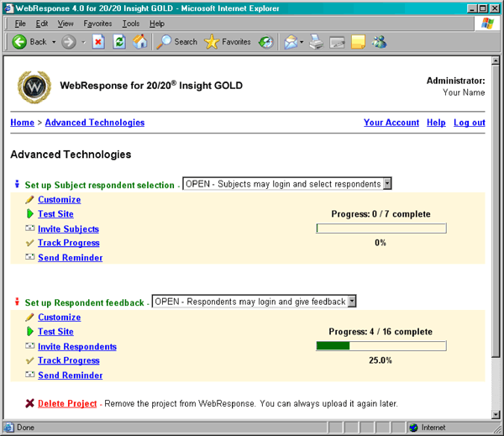Viewport: 504px width, 436px height.
Task: Click the Search toolbar button
Action: click(177, 42)
